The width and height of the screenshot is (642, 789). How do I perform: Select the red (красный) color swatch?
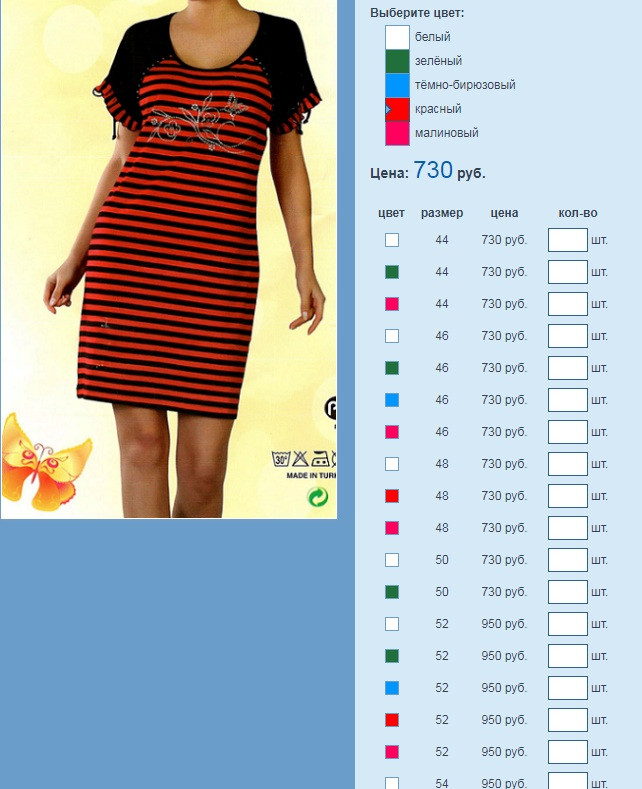click(x=397, y=109)
